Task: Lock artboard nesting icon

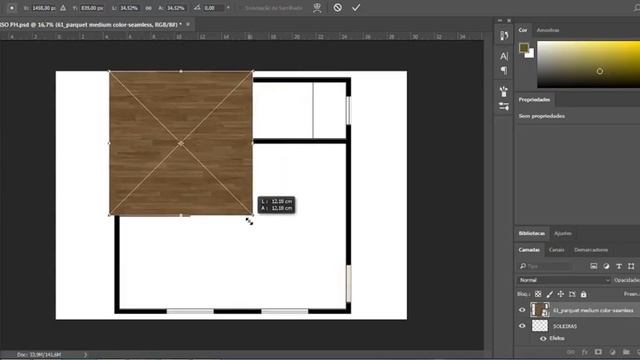Action: pos(572,294)
